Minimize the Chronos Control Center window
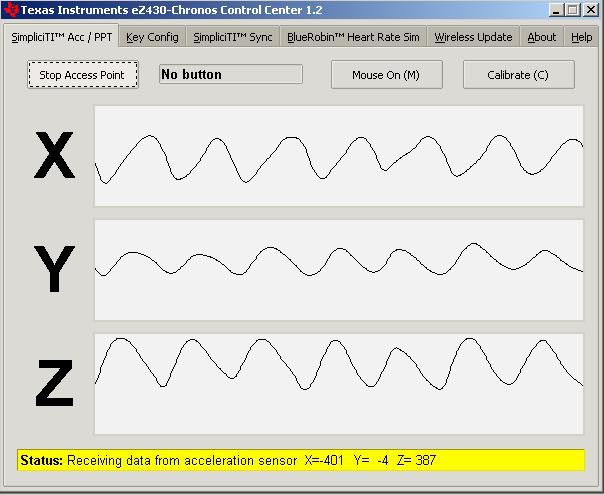The width and height of the screenshot is (604, 495). pyautogui.click(x=556, y=10)
